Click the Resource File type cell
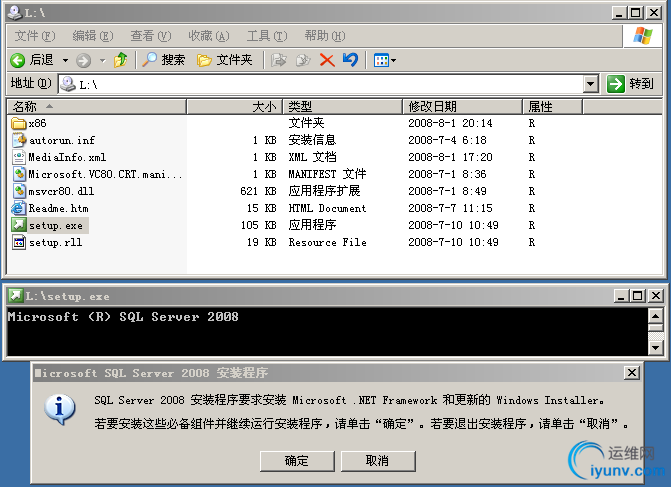This screenshot has width=671, height=487. (x=327, y=243)
